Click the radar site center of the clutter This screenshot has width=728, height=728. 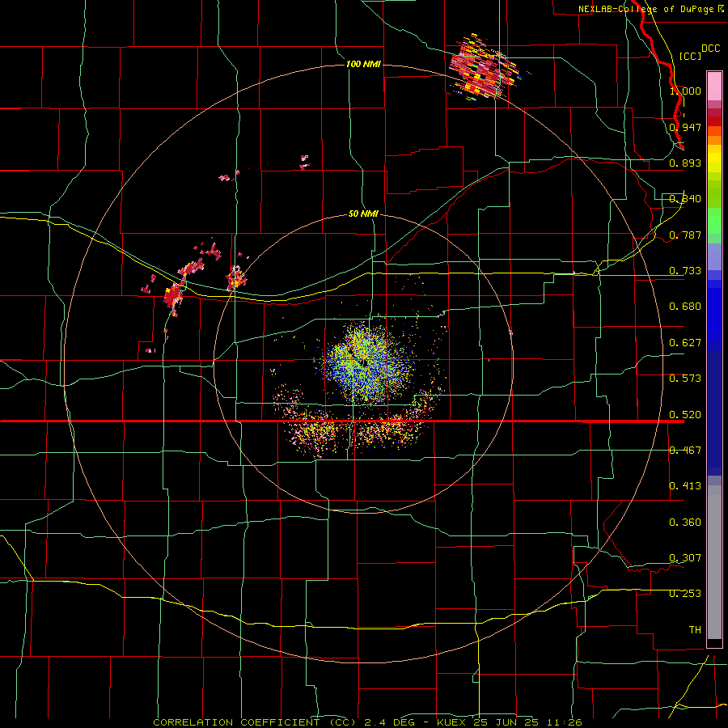click(365, 362)
